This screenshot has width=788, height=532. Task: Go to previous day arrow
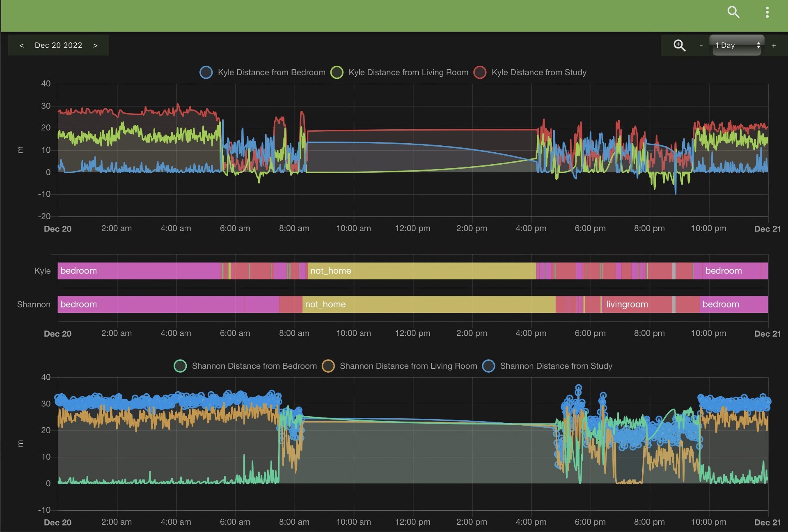(22, 46)
